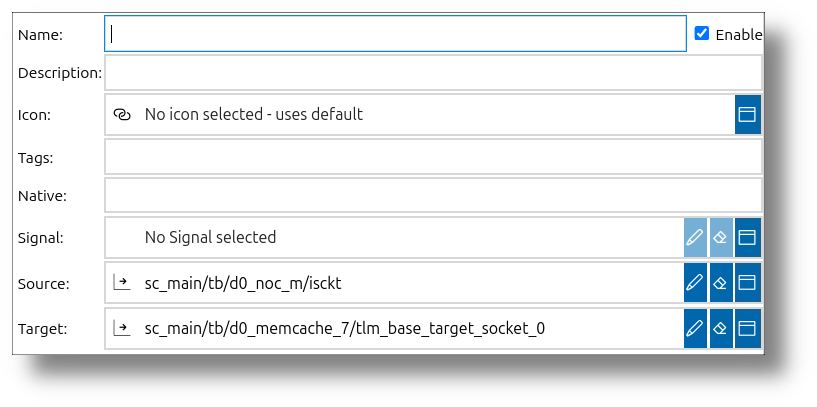Click the browse icon in the Icon row

coord(748,115)
